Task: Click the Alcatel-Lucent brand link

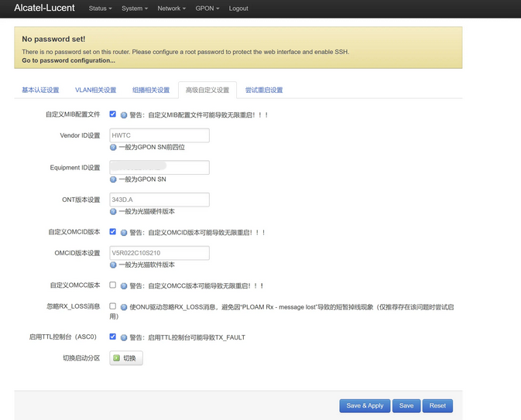Action: tap(44, 8)
